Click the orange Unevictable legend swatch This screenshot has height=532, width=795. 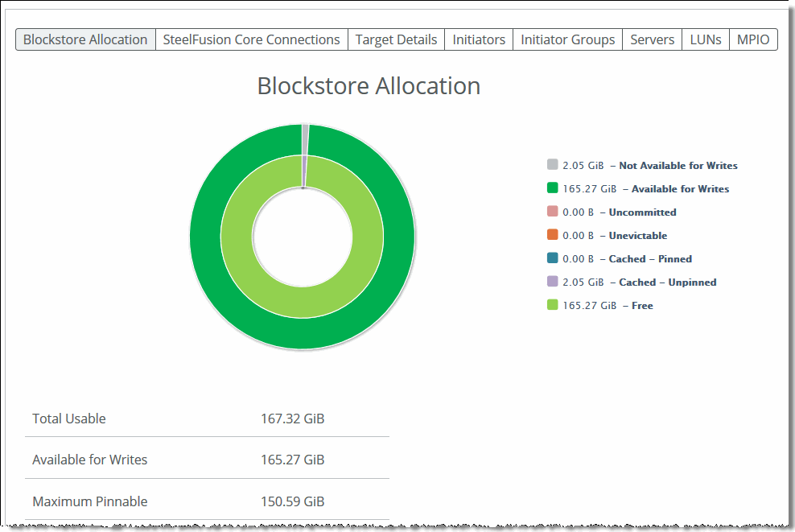click(552, 235)
